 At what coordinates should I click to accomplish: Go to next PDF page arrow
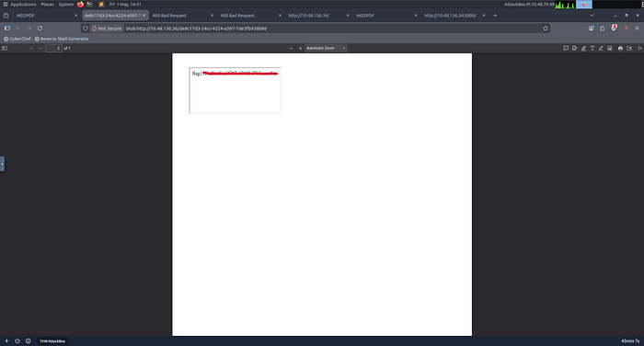pos(40,48)
